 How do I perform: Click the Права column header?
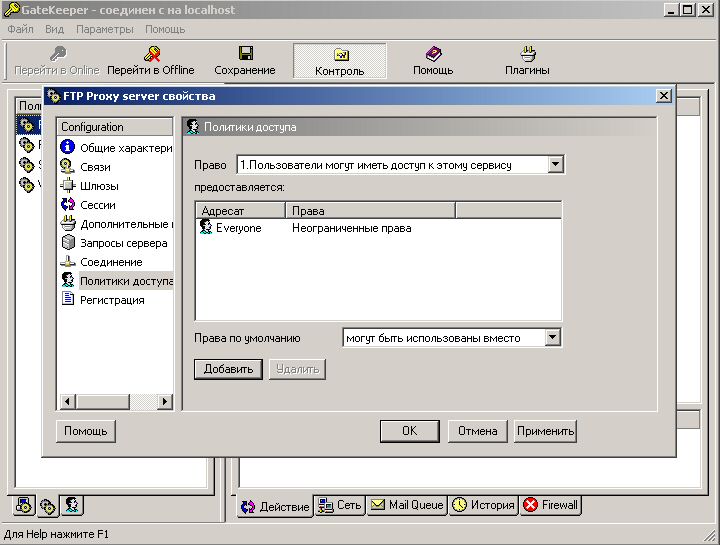(371, 211)
